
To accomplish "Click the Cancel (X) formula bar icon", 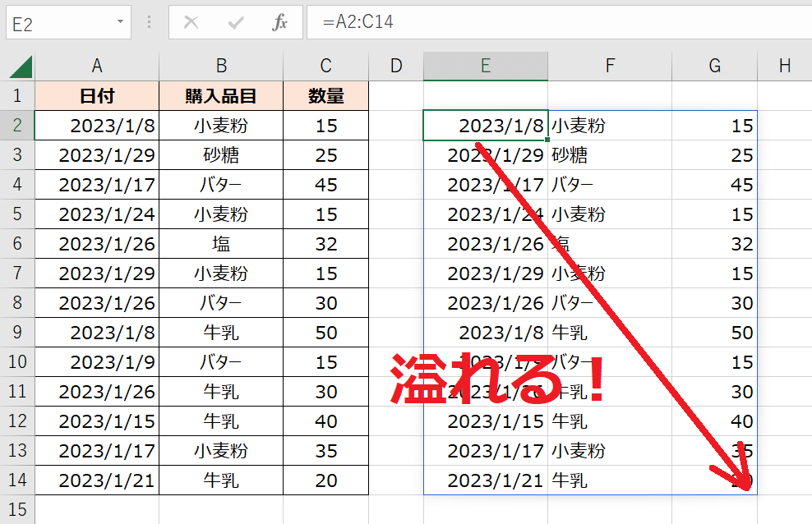I will 191,22.
